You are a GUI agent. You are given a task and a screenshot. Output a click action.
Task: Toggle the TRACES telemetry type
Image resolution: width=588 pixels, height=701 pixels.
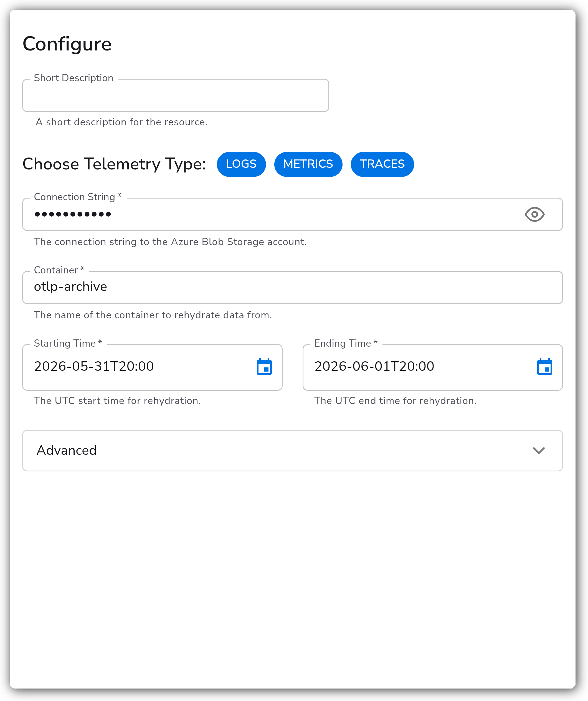click(382, 164)
